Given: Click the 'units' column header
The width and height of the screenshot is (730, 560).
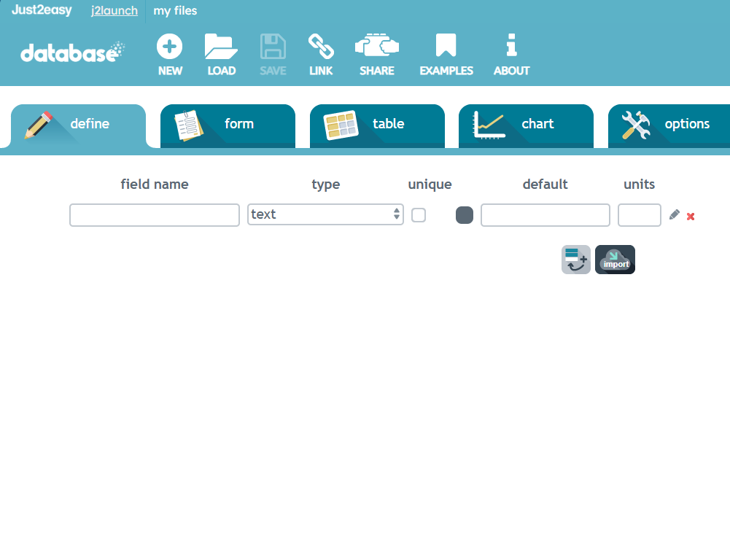Looking at the screenshot, I should tap(640, 184).
